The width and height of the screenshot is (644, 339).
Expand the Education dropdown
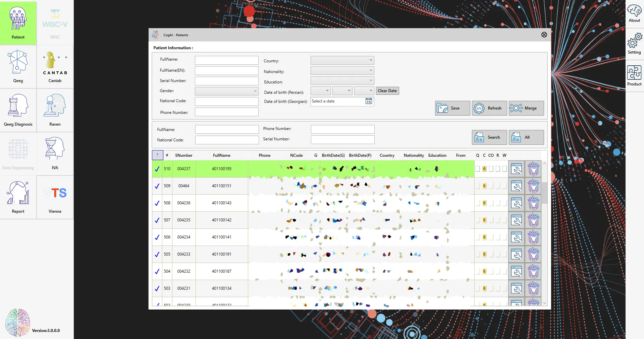pos(342,81)
